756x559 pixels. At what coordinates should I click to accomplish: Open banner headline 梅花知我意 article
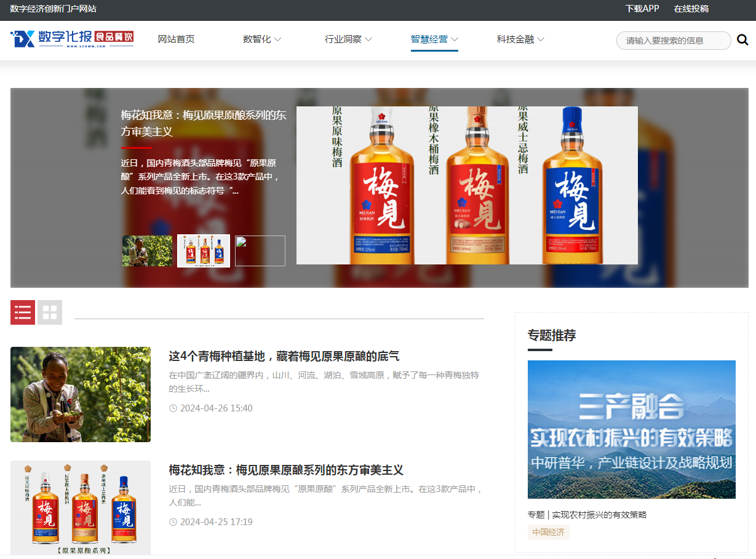pyautogui.click(x=204, y=123)
